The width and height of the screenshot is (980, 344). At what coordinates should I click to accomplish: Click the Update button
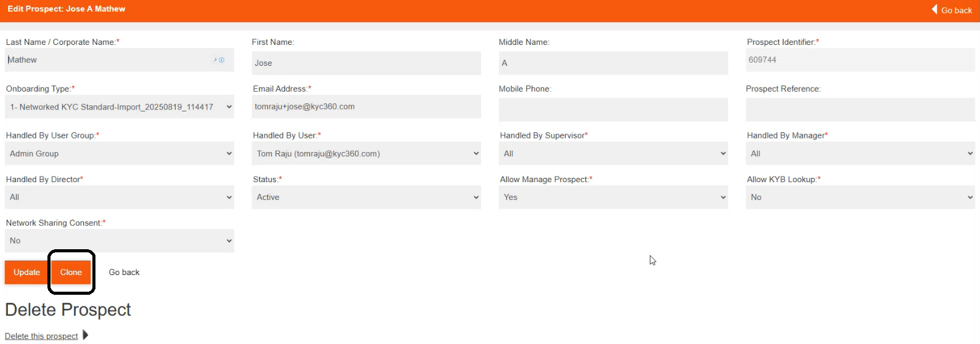point(27,273)
